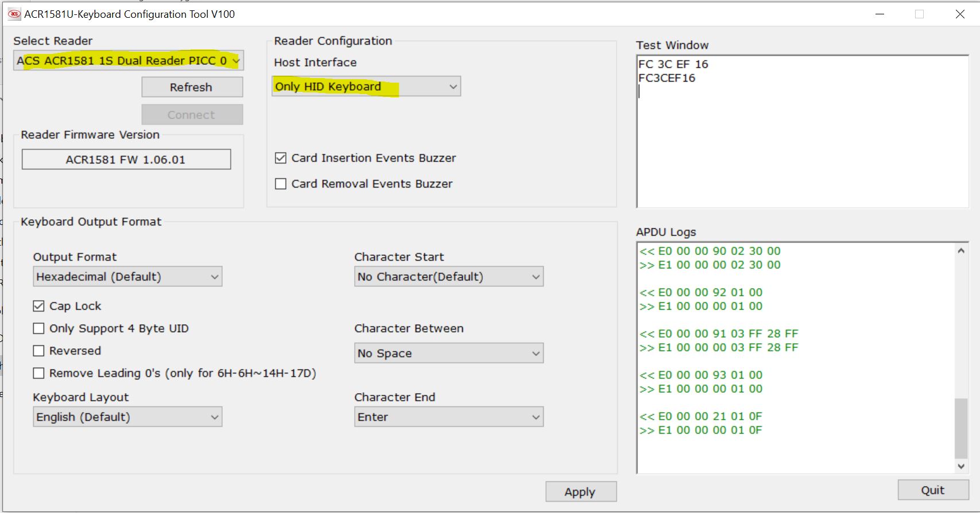Viewport: 980px width, 513px height.
Task: Click the Refresh button
Action: point(192,87)
